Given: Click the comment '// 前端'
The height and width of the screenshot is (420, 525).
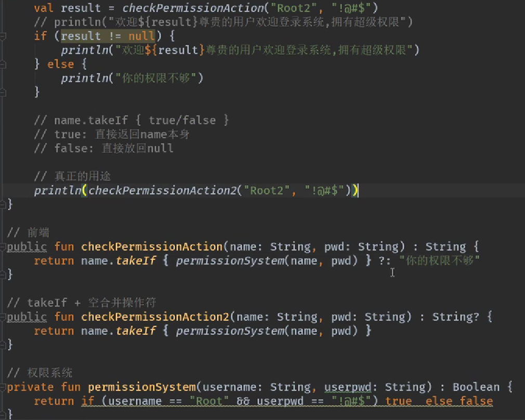Looking at the screenshot, I should coord(28,232).
